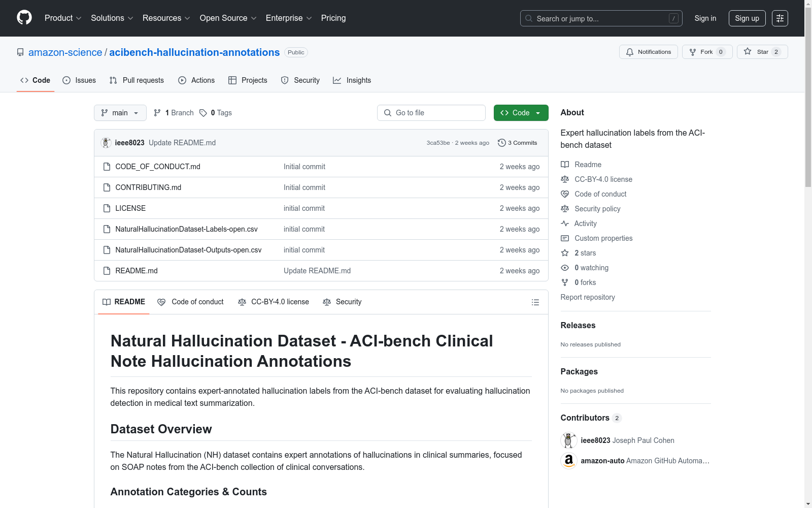Fork the acibench repository

tap(707, 52)
